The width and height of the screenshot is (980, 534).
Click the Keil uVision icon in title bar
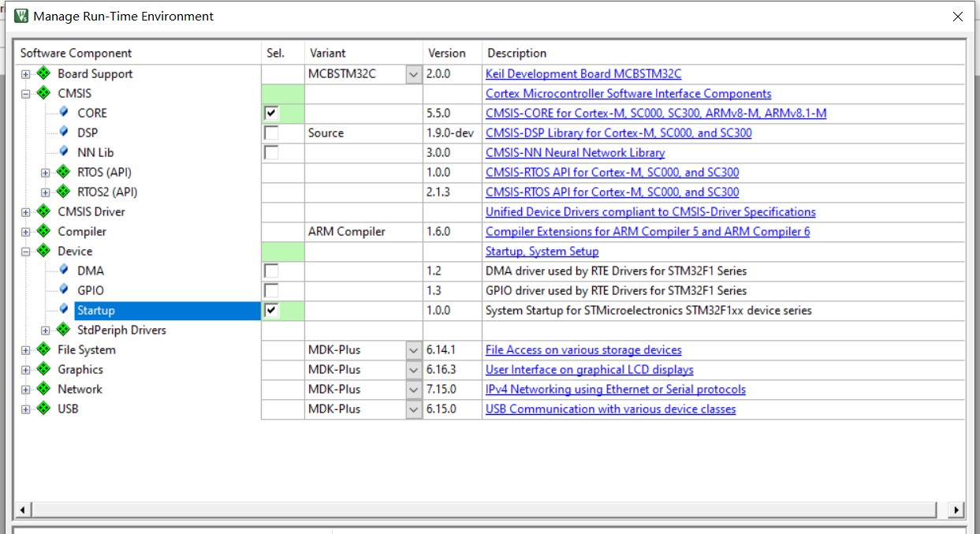[x=21, y=16]
